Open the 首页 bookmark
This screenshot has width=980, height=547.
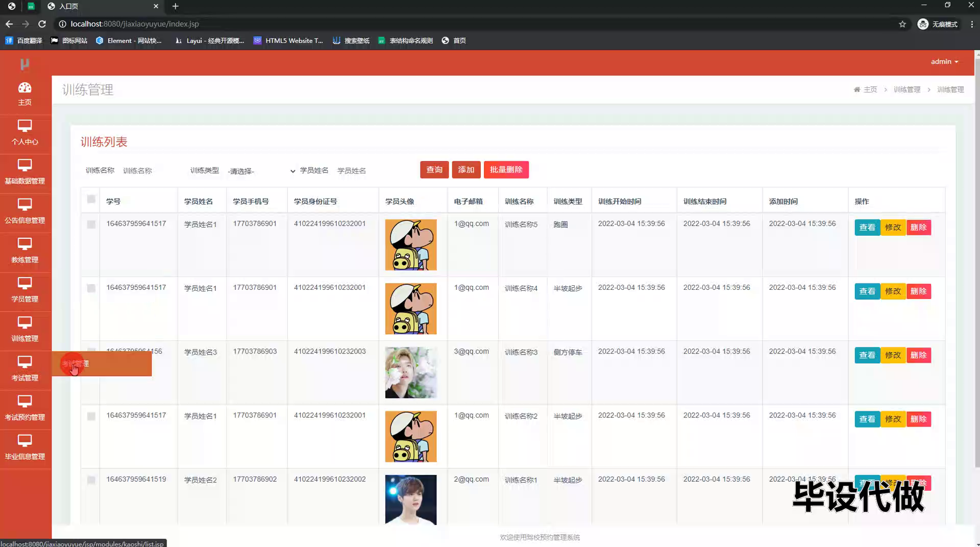pyautogui.click(x=454, y=40)
